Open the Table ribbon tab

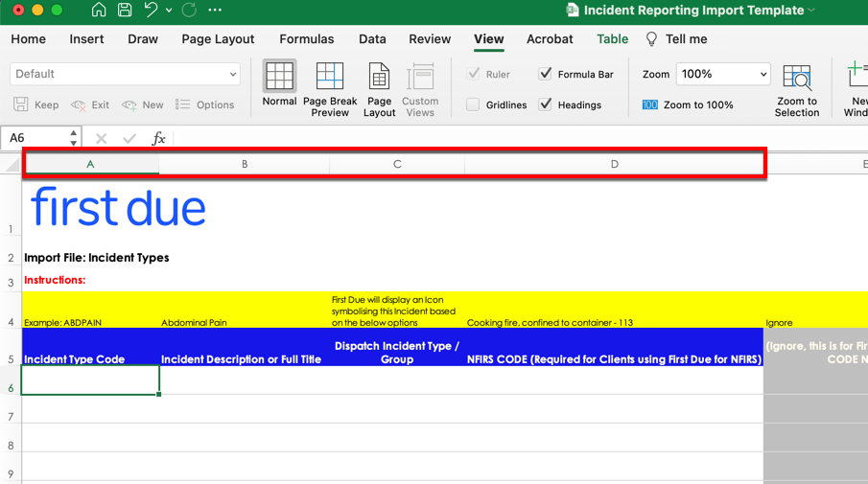point(612,39)
